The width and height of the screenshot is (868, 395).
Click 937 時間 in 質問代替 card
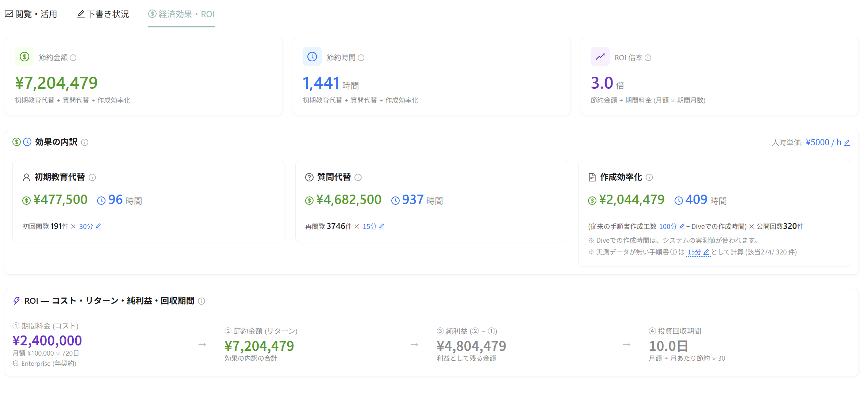(422, 200)
